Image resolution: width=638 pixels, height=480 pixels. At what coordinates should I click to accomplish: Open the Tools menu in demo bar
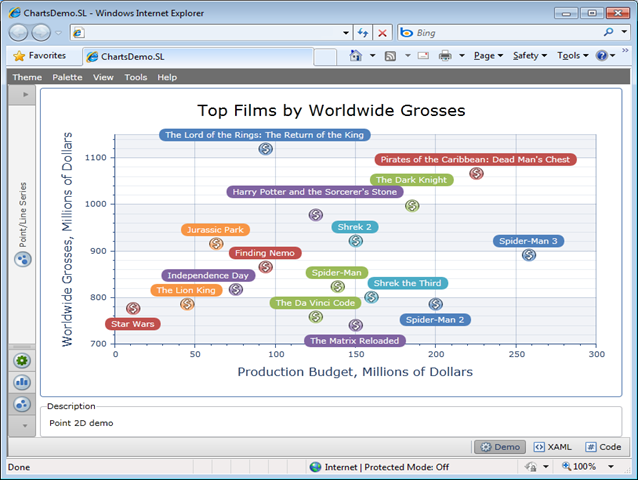coord(135,77)
